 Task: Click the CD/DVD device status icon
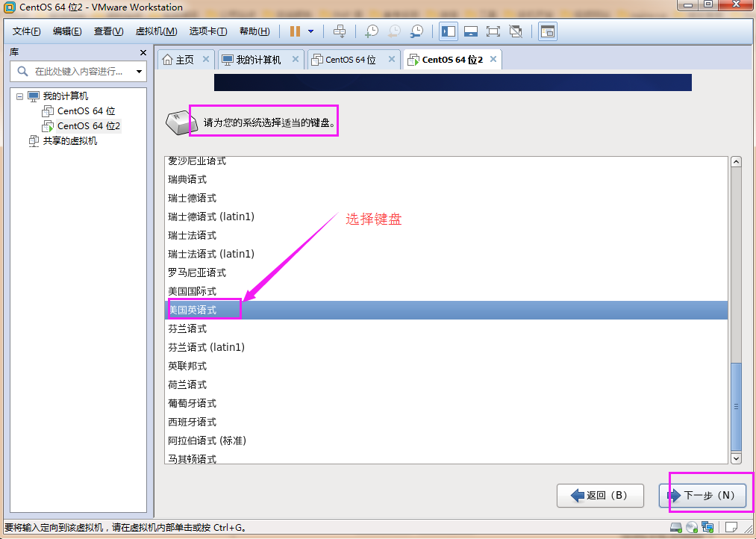[692, 528]
